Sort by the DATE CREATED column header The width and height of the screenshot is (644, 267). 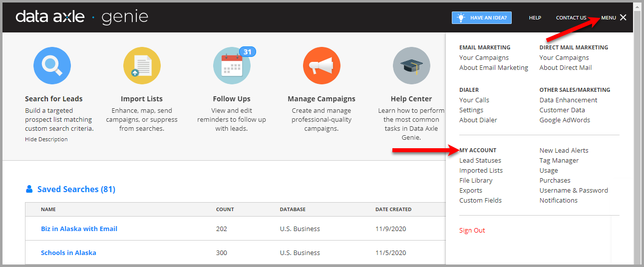(393, 210)
